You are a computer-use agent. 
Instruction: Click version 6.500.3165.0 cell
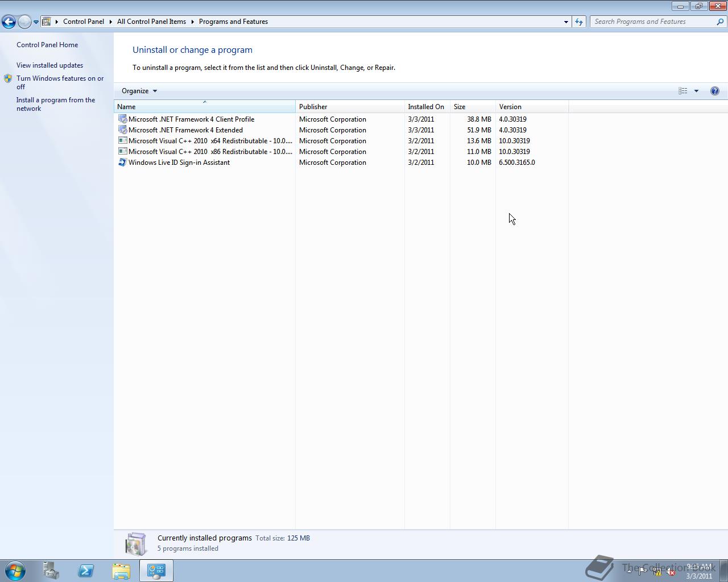tap(516, 163)
